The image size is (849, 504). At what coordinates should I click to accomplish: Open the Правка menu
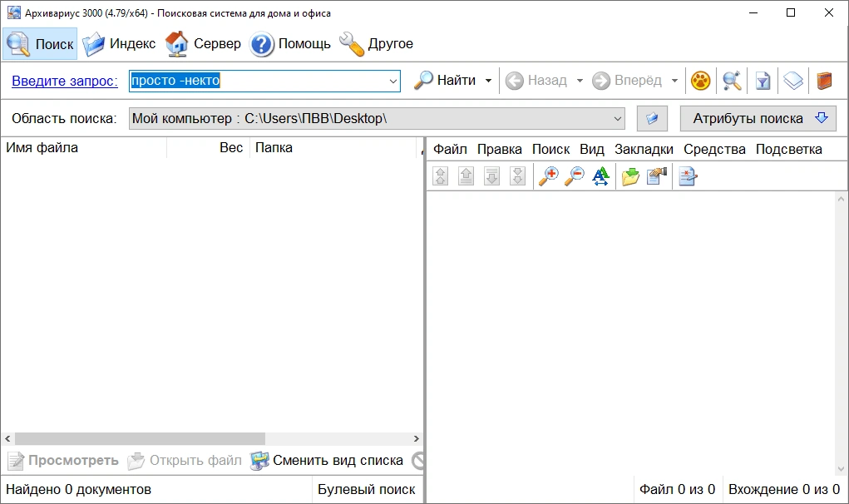tap(499, 150)
